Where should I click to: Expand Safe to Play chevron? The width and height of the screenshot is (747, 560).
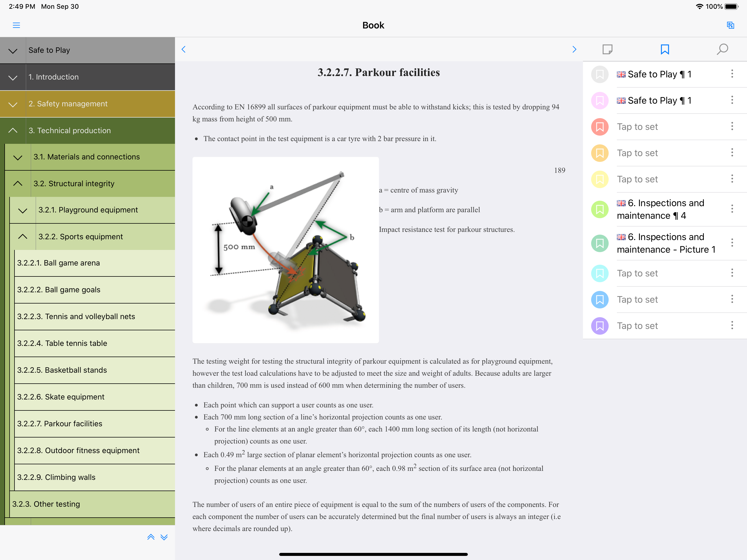point(13,51)
